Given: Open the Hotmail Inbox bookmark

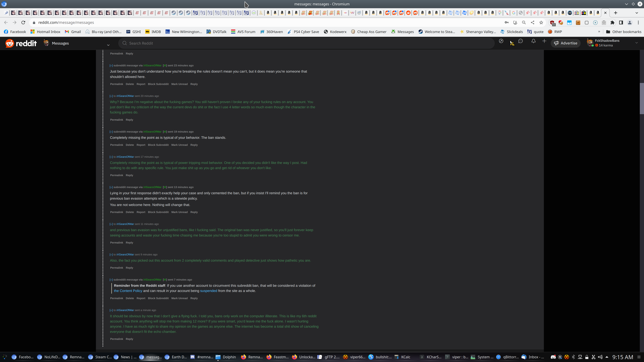Looking at the screenshot, I should click(x=45, y=32).
